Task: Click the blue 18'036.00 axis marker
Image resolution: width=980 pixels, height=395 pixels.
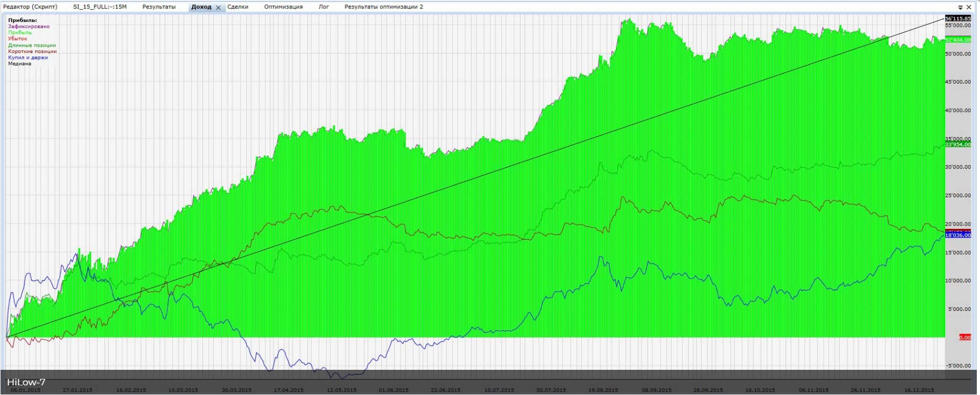Action: (x=958, y=235)
